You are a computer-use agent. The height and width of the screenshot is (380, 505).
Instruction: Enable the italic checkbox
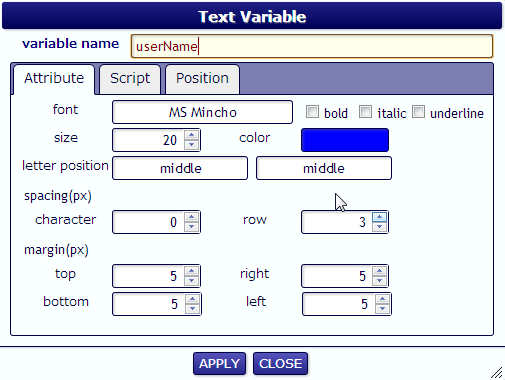365,112
